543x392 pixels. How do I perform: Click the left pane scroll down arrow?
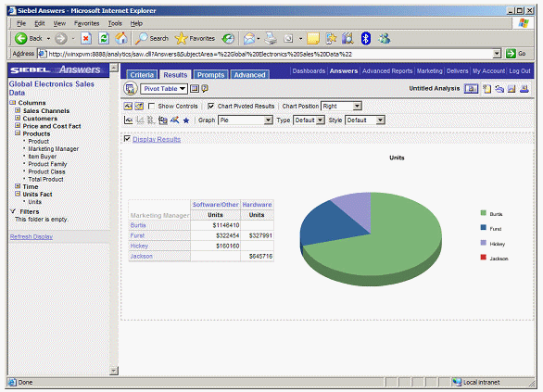pyautogui.click(x=114, y=371)
